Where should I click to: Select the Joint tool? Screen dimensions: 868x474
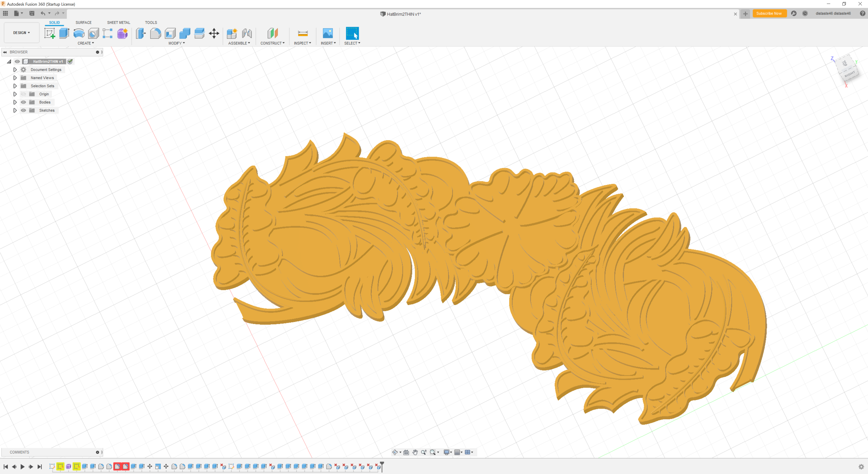pos(247,33)
